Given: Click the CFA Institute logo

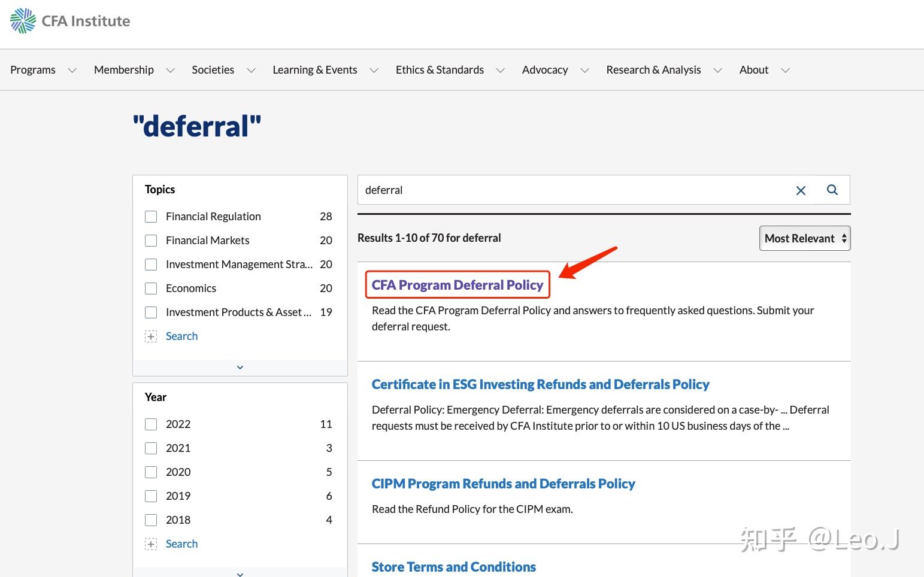Looking at the screenshot, I should [x=70, y=21].
